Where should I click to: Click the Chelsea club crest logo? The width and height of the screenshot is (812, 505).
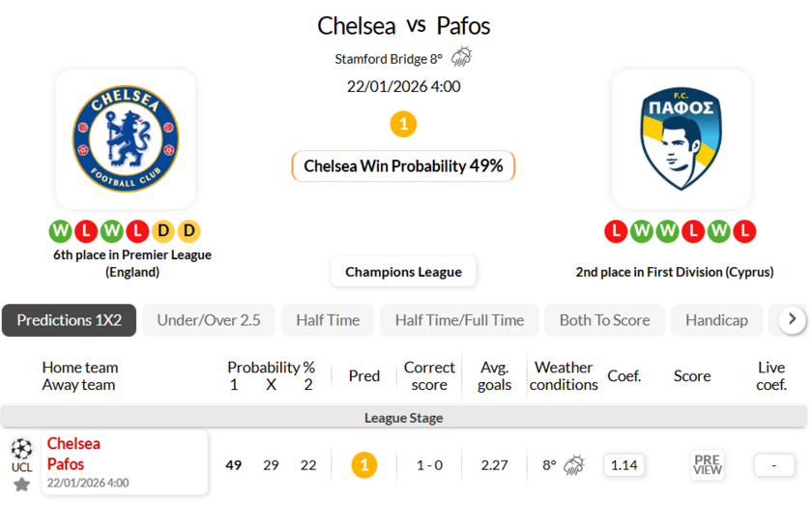coord(126,138)
